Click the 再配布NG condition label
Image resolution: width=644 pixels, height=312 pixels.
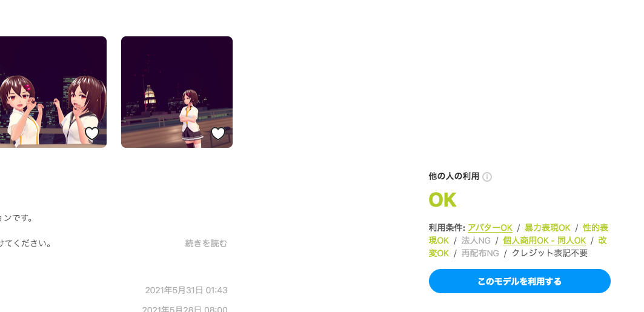pos(480,253)
